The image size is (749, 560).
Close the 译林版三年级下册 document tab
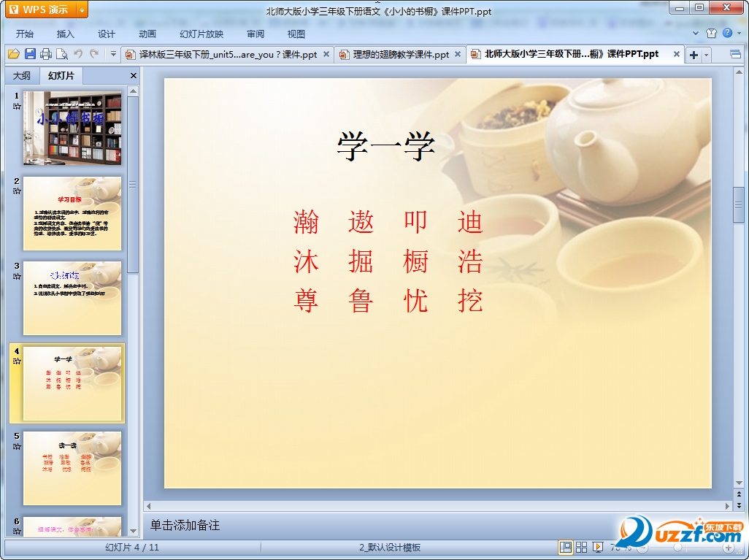point(326,54)
